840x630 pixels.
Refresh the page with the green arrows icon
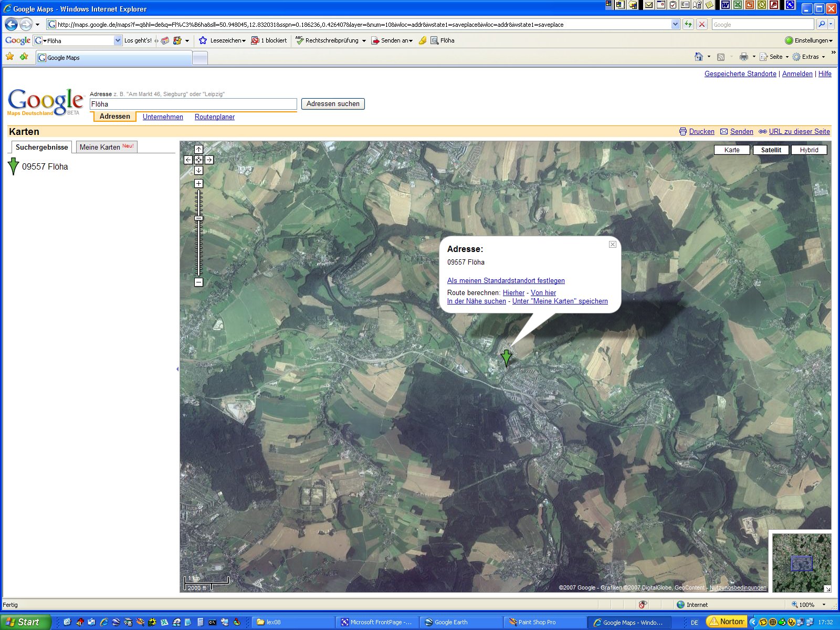pos(688,24)
